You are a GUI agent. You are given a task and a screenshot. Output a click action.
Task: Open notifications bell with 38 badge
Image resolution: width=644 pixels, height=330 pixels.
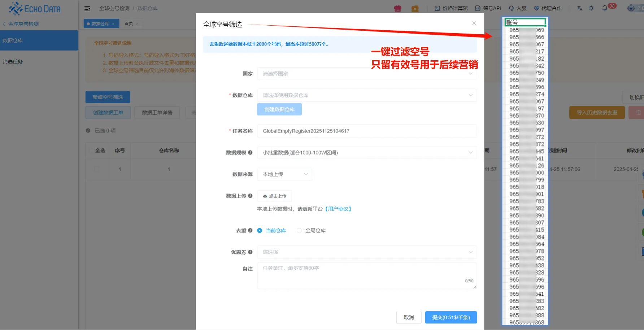(x=604, y=8)
